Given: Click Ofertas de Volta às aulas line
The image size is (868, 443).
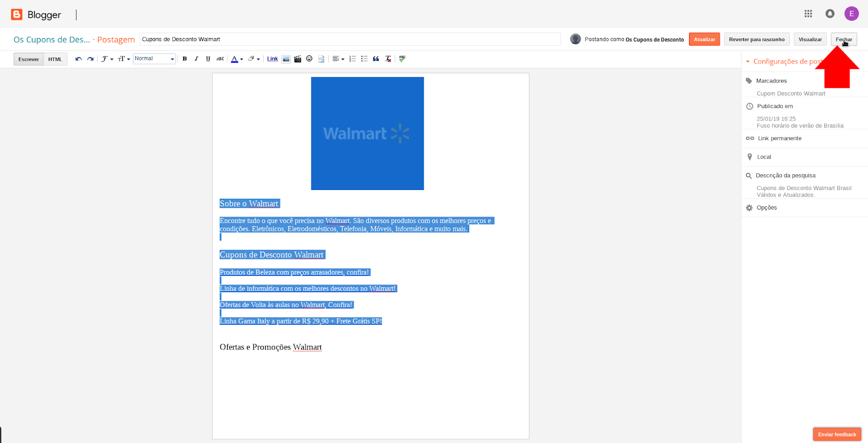Looking at the screenshot, I should click(x=286, y=305).
